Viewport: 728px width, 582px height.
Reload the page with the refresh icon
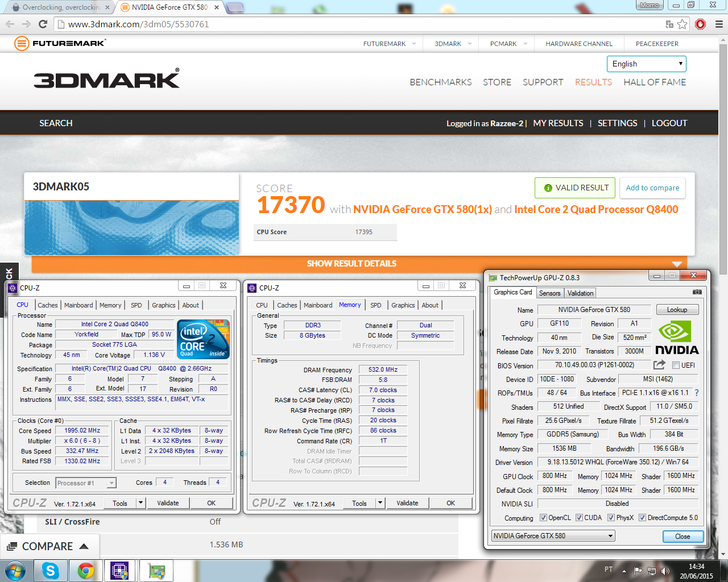(x=43, y=24)
